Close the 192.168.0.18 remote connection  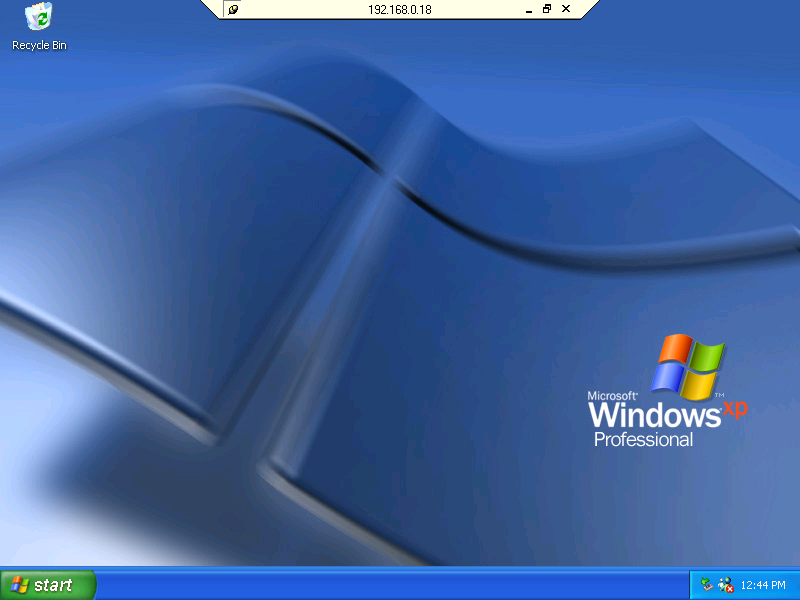(x=566, y=9)
